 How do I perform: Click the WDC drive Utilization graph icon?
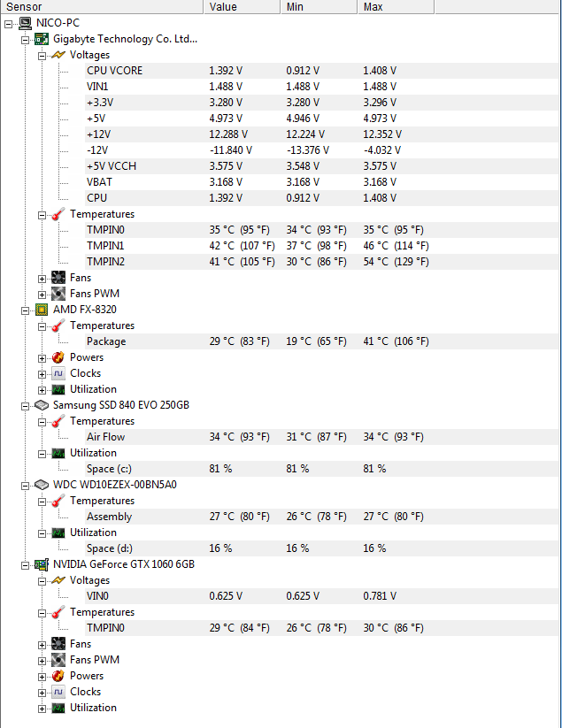coord(58,533)
